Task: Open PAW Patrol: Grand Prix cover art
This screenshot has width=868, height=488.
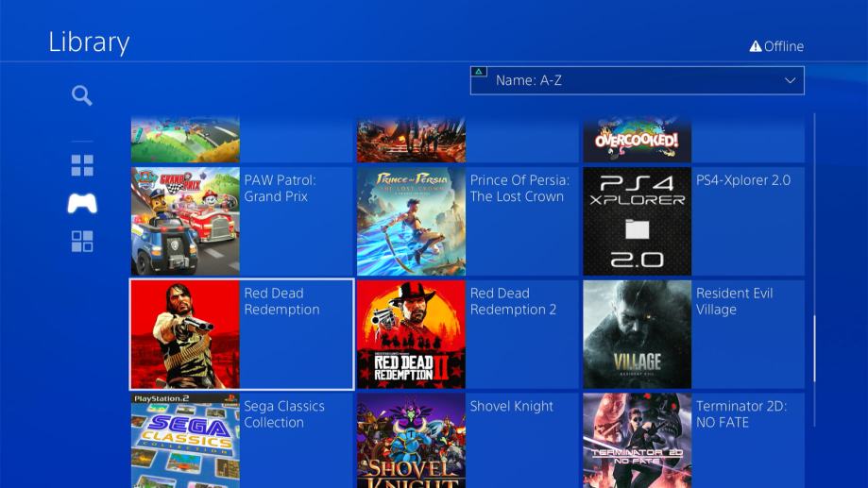Action: click(x=185, y=221)
